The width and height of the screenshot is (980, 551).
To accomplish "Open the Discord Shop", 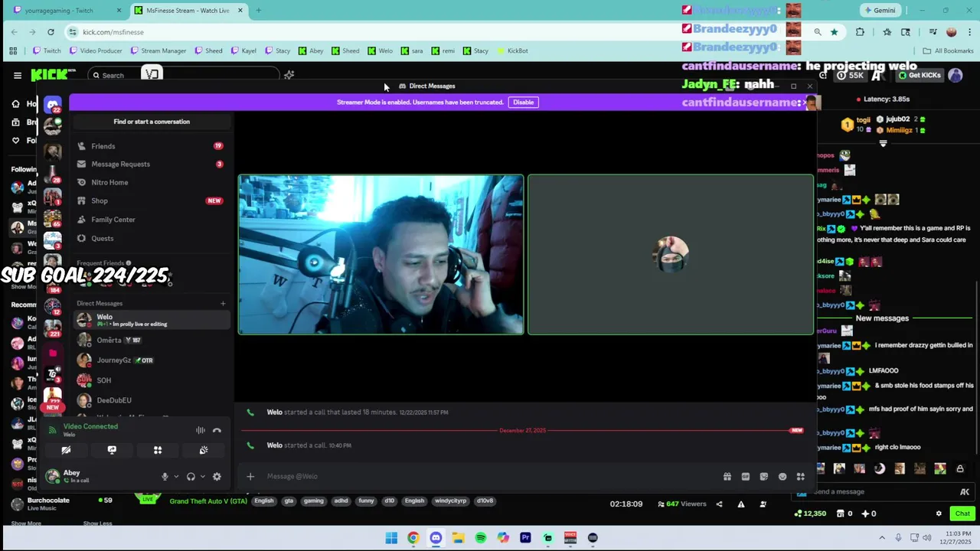I will tap(151, 201).
